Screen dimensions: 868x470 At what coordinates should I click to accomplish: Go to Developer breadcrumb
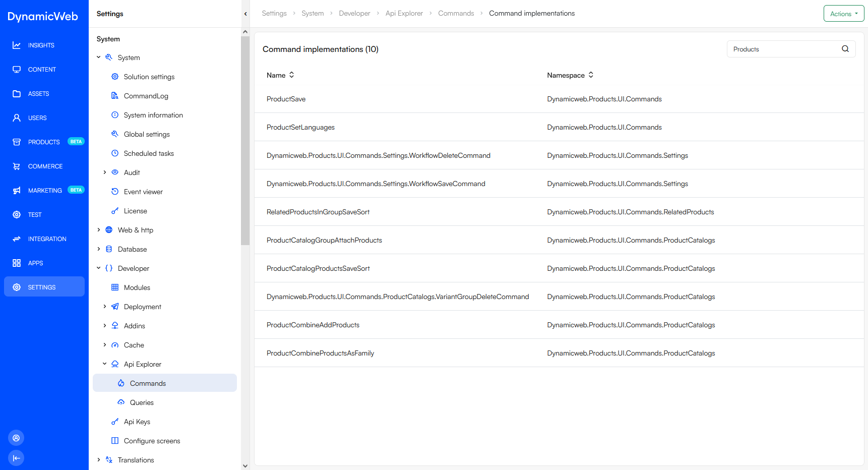[354, 14]
